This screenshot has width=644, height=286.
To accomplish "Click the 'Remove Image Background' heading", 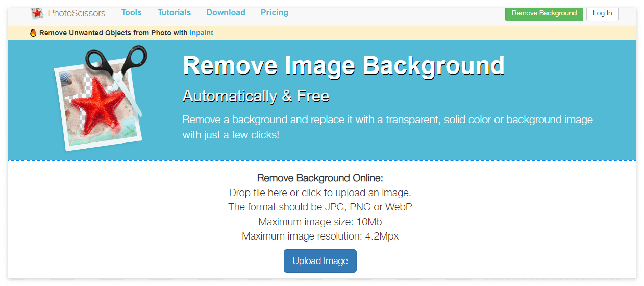I will (344, 66).
